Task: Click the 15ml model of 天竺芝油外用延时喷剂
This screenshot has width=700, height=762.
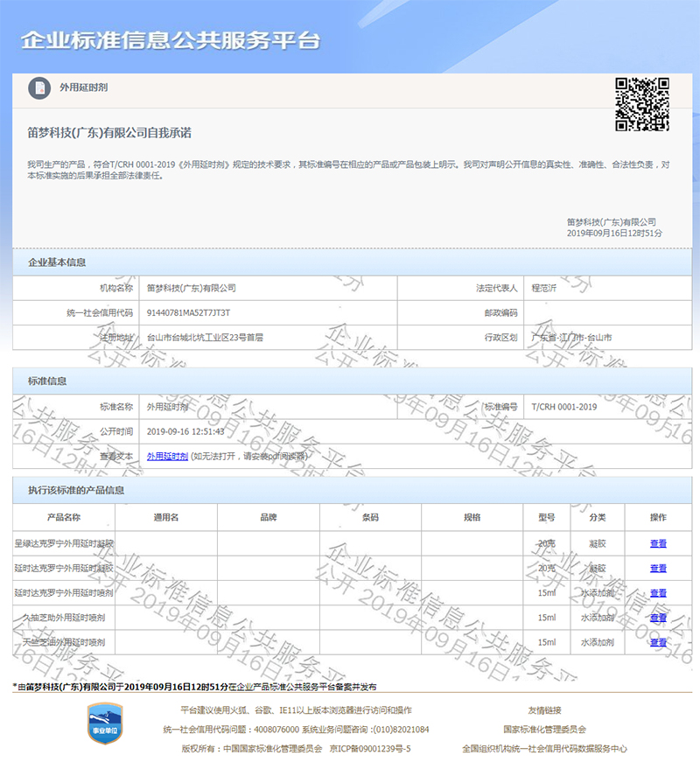Action: 546,642
